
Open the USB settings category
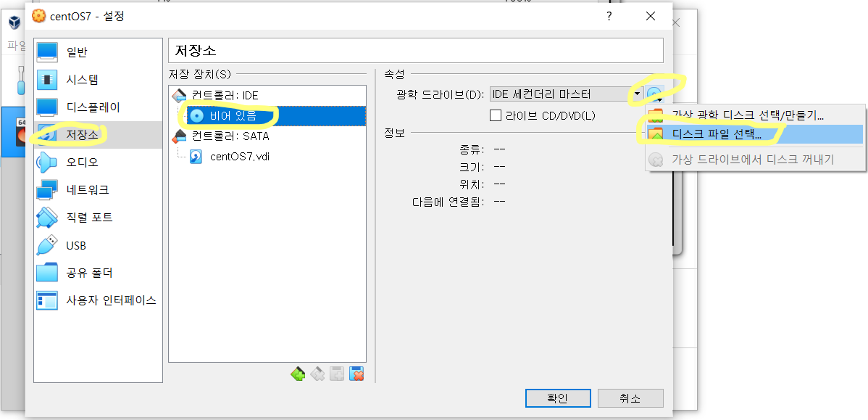click(98, 245)
